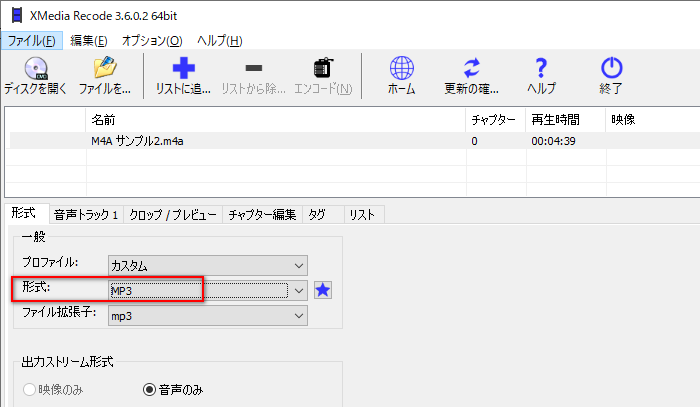Screen dimensions: 700x407
Task: Click the blue star favorite button
Action: click(322, 291)
